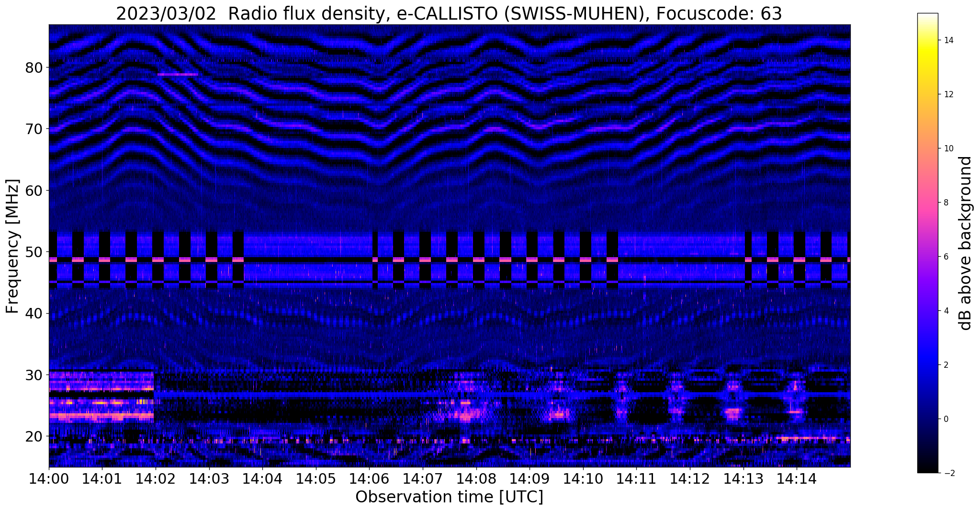The image size is (980, 511).
Task: Click the 14:10 time tick label
Action: (583, 478)
